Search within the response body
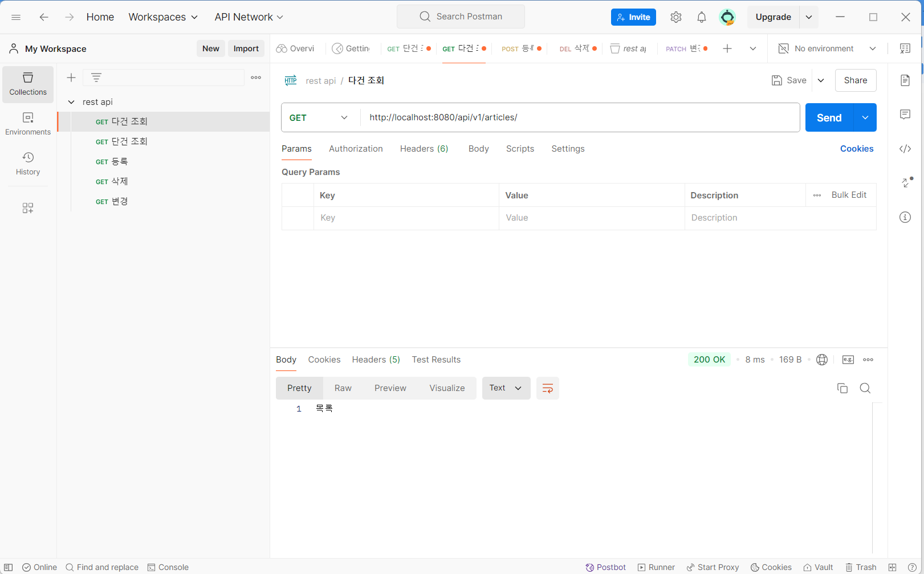 (x=865, y=388)
